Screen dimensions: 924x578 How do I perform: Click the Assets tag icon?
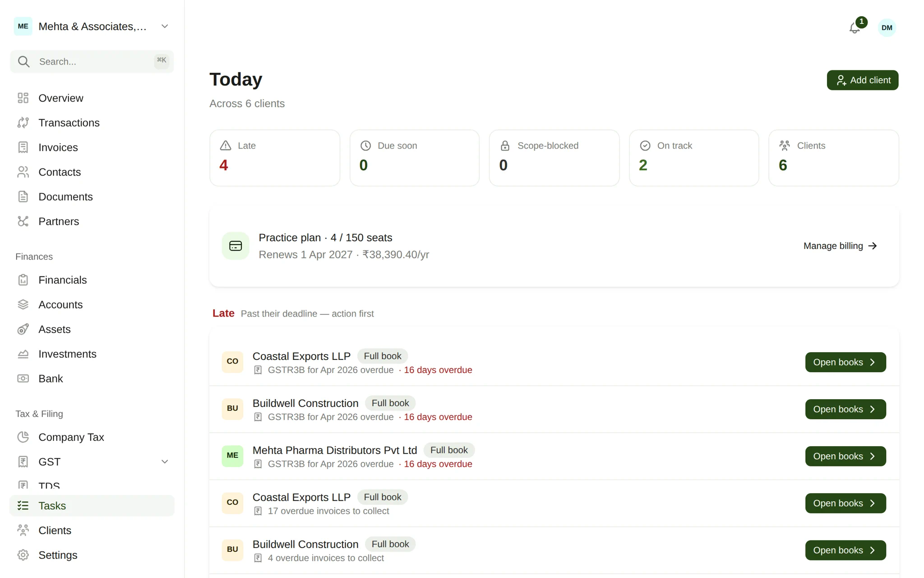coord(23,329)
